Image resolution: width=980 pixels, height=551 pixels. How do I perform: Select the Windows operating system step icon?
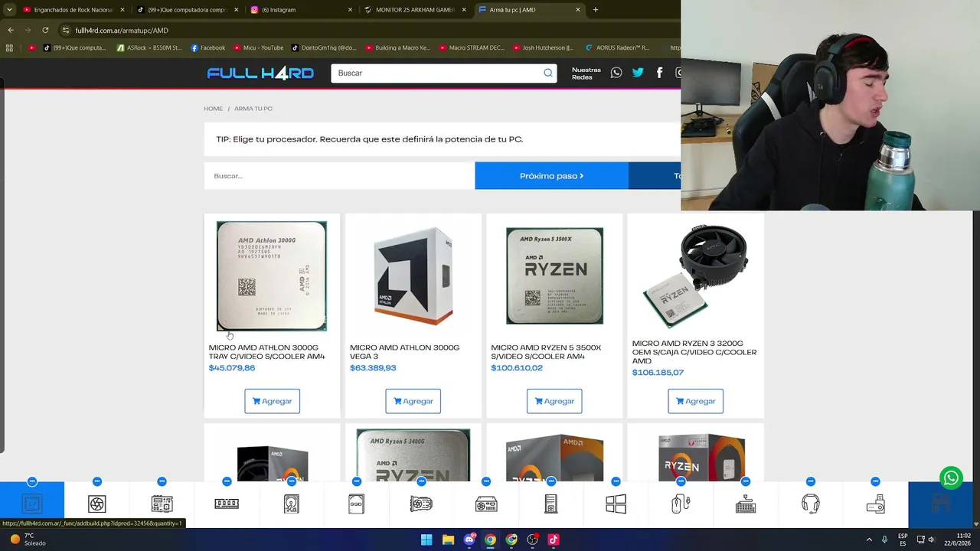pyautogui.click(x=616, y=504)
